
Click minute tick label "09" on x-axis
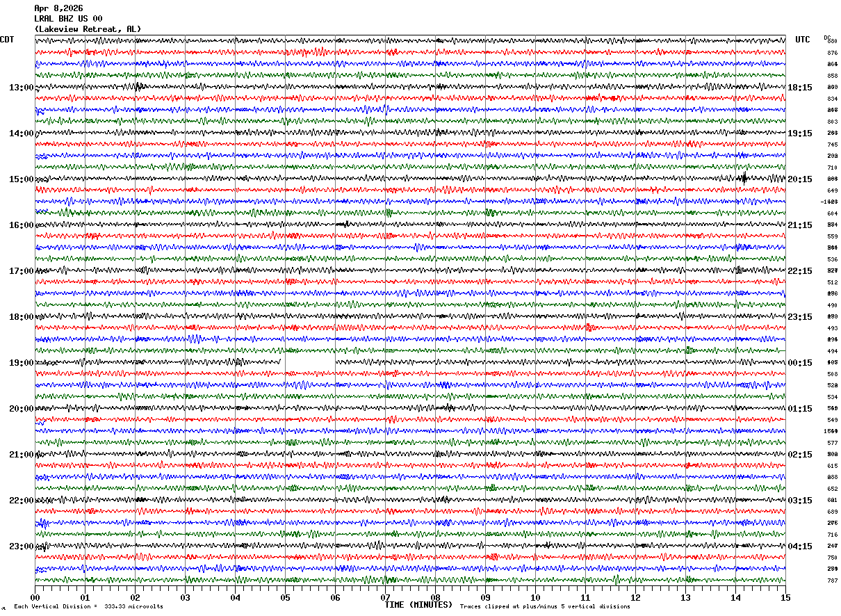[x=485, y=597]
